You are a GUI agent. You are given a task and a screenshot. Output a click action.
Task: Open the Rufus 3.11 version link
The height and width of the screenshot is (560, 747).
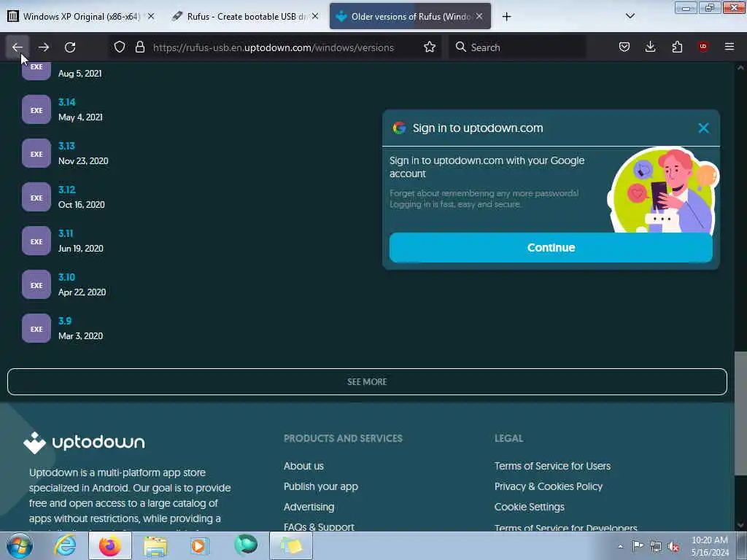coord(66,234)
